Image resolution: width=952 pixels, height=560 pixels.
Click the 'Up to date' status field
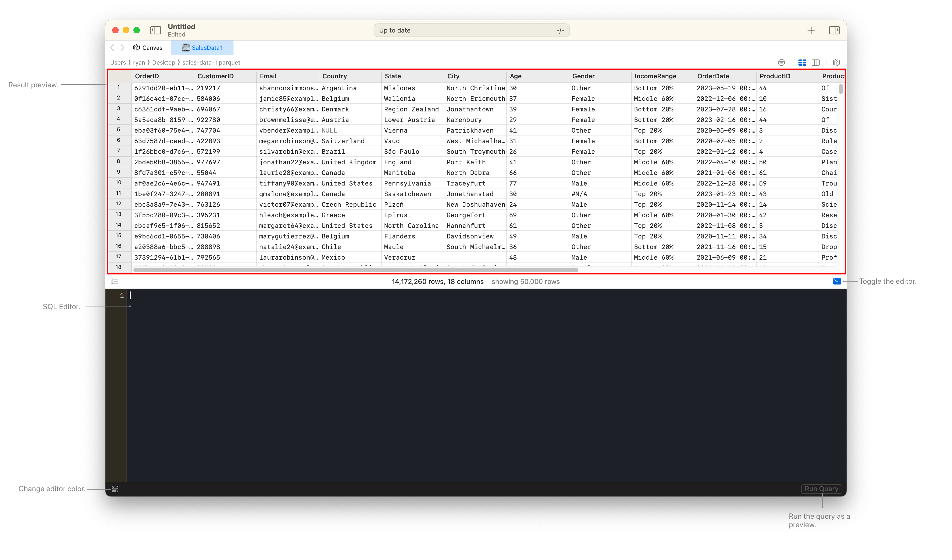tap(471, 30)
